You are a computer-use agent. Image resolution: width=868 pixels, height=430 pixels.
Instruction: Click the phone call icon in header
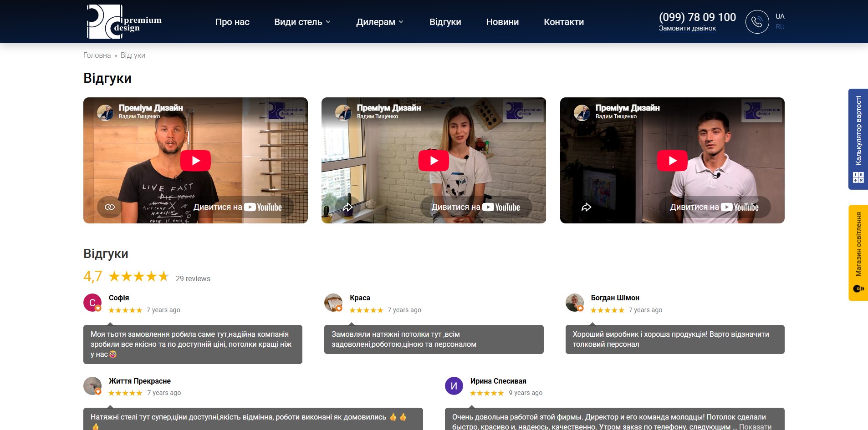pos(757,22)
